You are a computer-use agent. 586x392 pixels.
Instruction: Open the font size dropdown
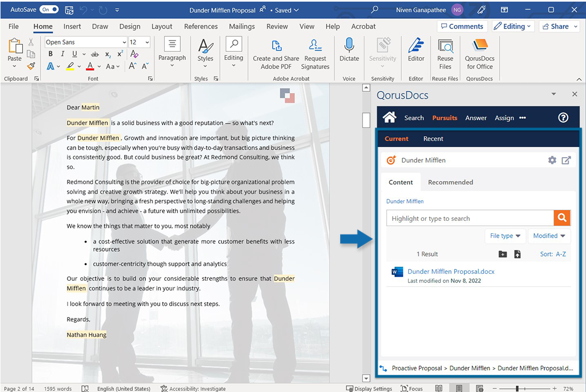[147, 42]
